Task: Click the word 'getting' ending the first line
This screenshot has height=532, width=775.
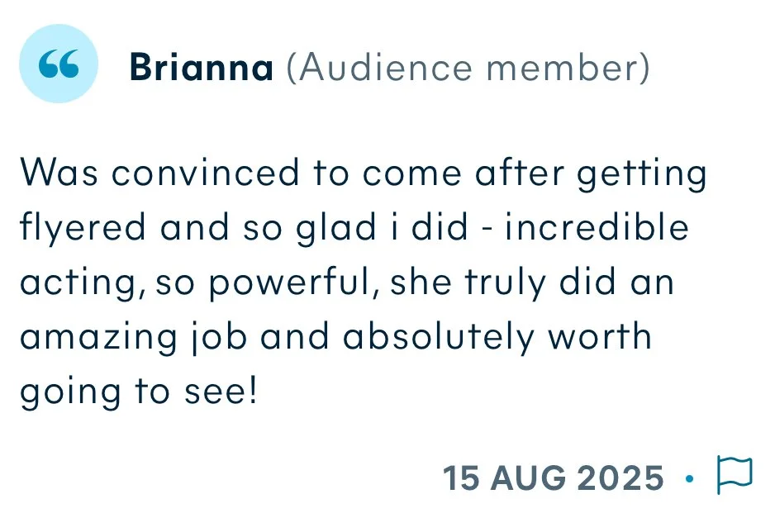Action: [x=642, y=175]
